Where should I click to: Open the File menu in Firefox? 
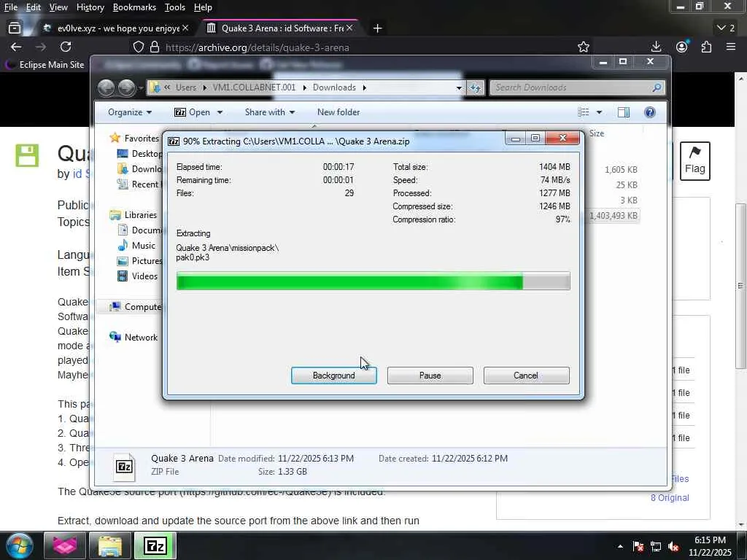click(10, 7)
